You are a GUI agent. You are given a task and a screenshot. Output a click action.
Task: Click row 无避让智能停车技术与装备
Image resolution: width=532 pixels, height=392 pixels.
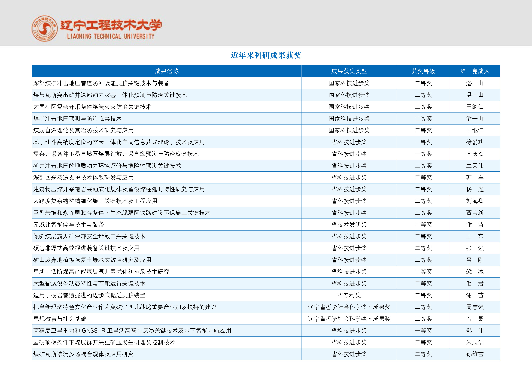pos(266,225)
